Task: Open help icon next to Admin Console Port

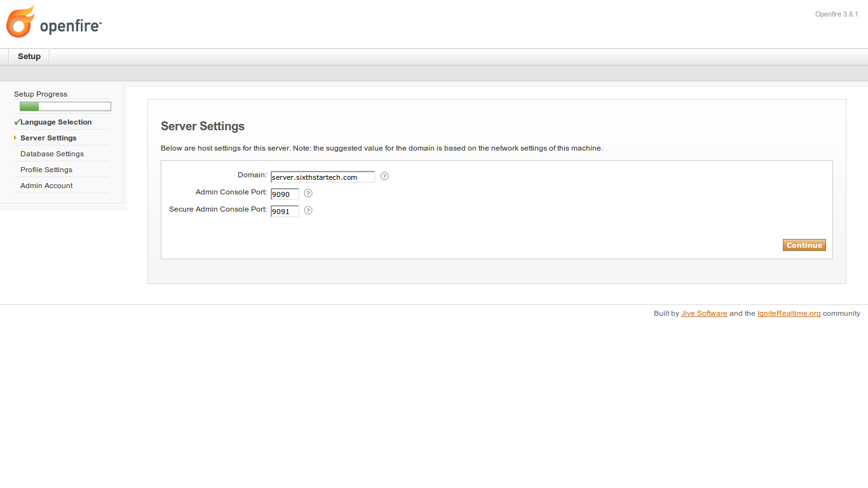Action: coord(308,193)
